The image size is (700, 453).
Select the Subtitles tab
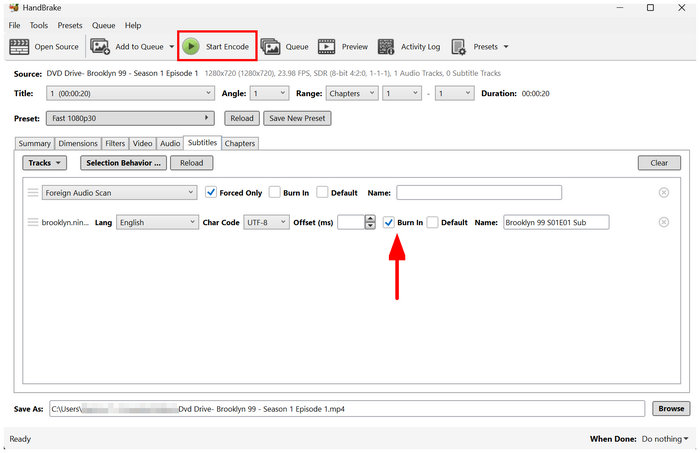[202, 142]
